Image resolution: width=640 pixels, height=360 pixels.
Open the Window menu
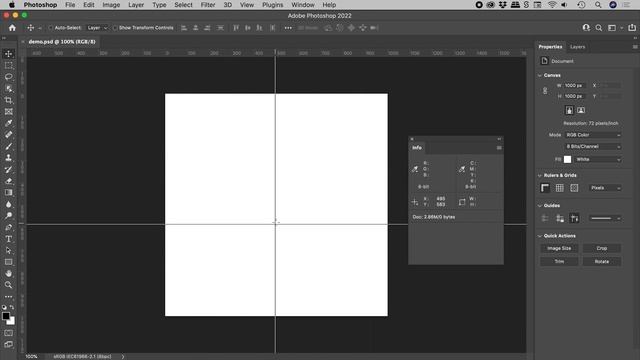pos(303,5)
